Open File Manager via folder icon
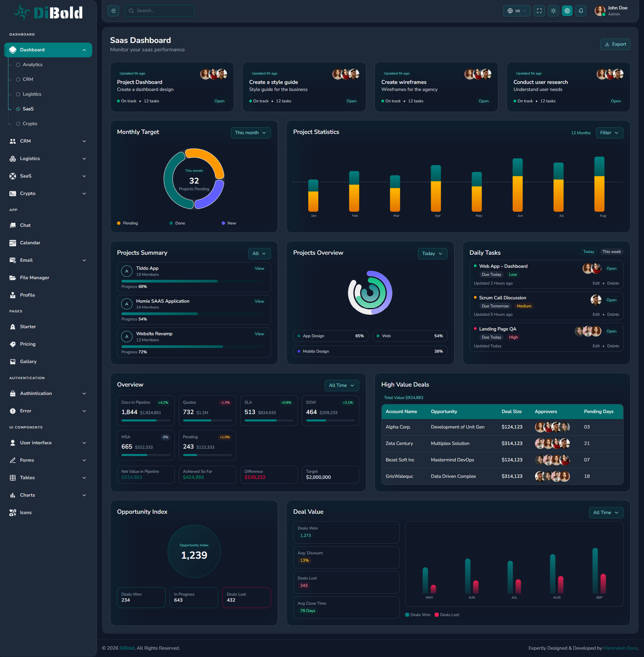644x657 pixels. tap(13, 278)
